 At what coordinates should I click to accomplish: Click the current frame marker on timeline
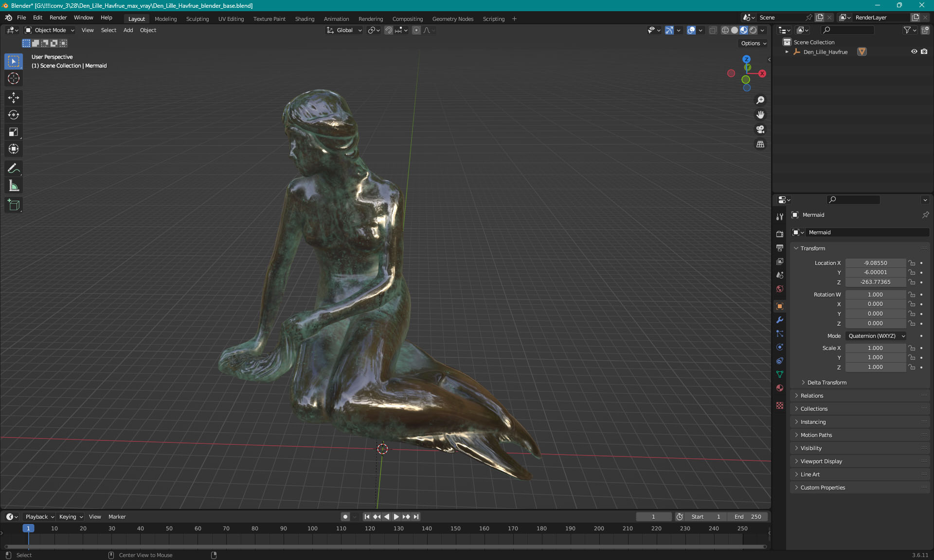pos(28,528)
